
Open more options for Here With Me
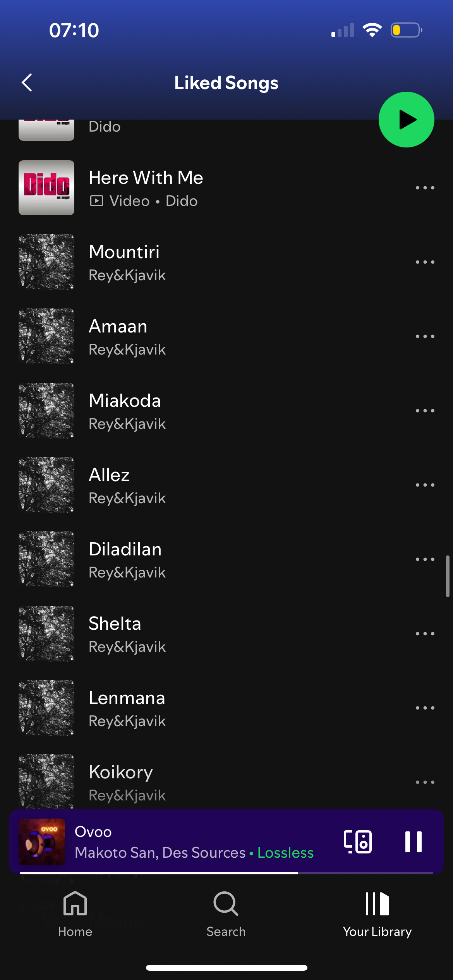425,188
